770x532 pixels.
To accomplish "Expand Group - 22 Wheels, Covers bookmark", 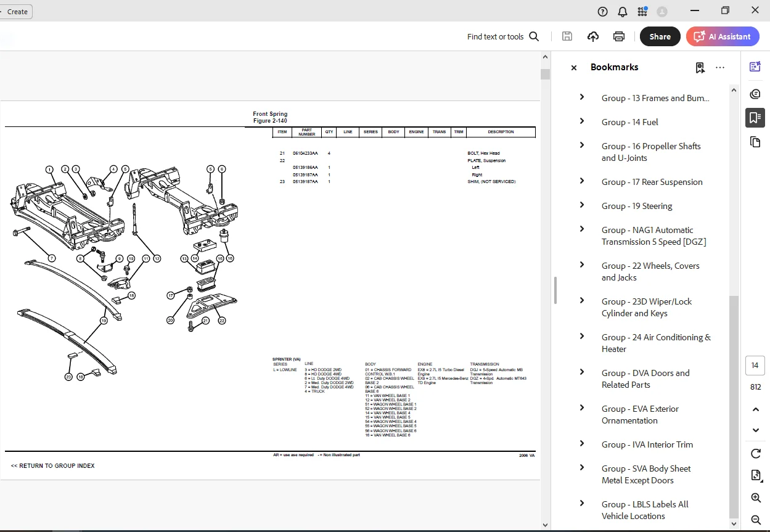I will click(x=581, y=264).
